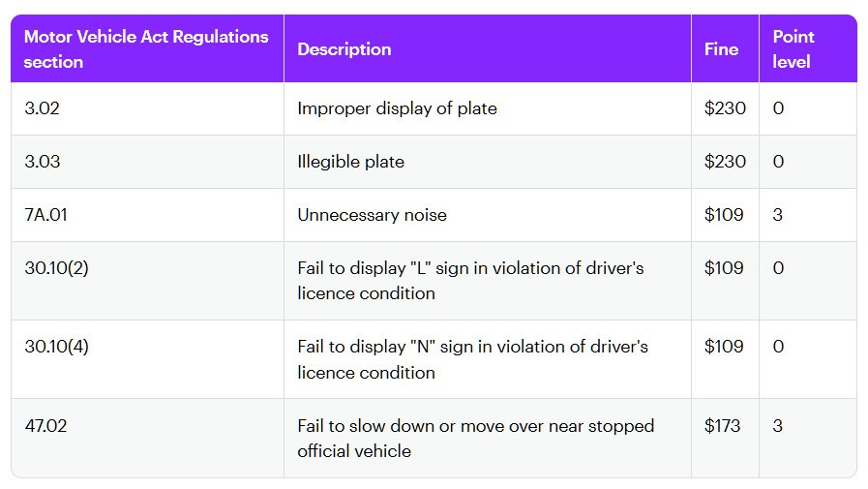This screenshot has height=489, width=868.
Task: Click the Motor Vehicle Act Regulations section header
Action: click(x=146, y=49)
